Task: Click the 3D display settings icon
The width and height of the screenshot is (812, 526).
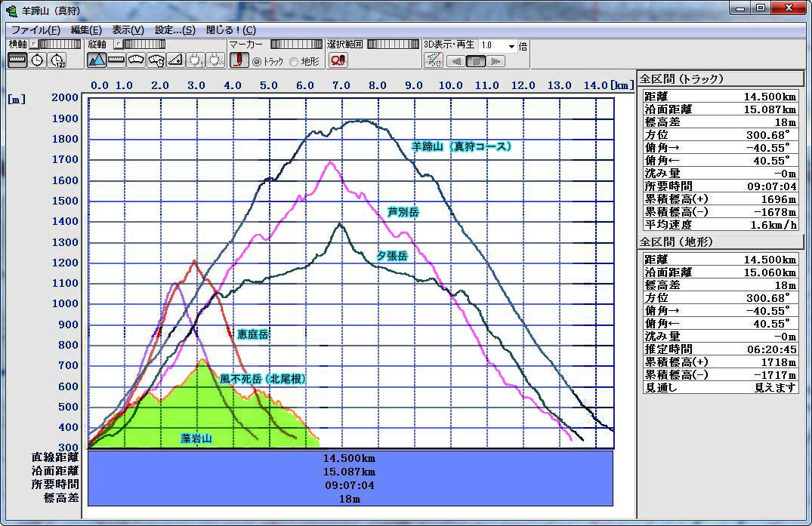Action: point(434,60)
